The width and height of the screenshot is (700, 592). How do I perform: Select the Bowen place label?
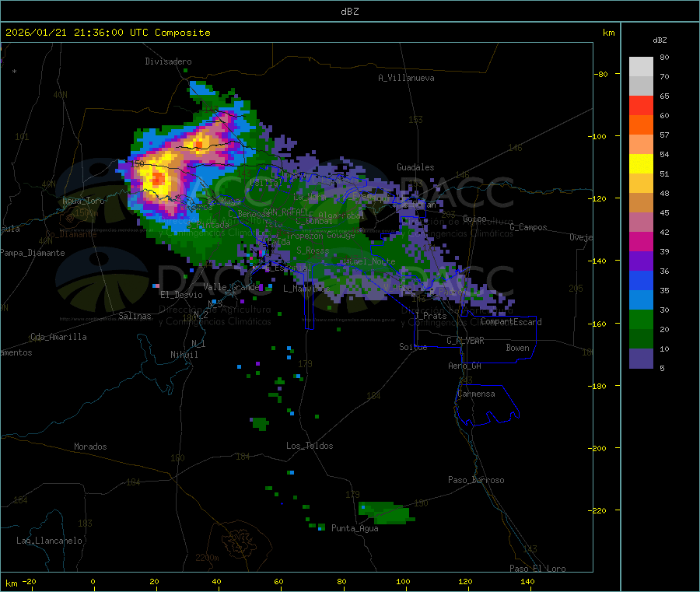click(x=517, y=348)
